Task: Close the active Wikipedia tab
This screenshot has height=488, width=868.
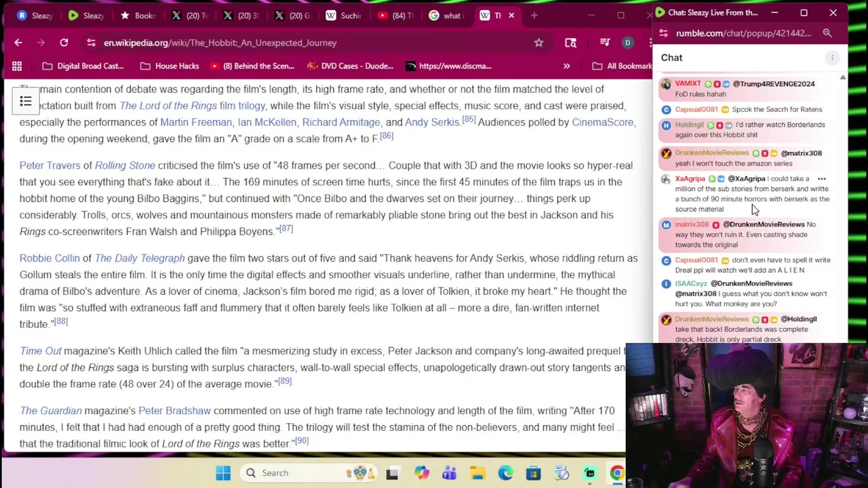Action: pyautogui.click(x=511, y=15)
